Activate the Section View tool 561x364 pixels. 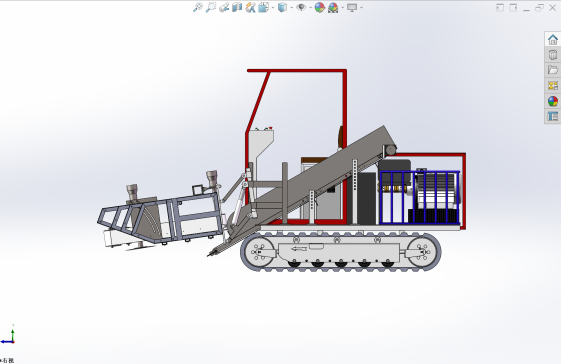(237, 7)
